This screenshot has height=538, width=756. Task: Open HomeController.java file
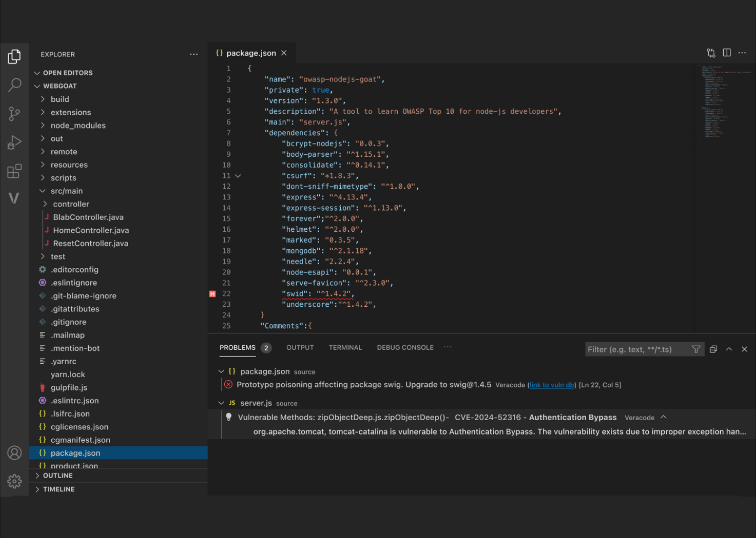click(x=91, y=230)
